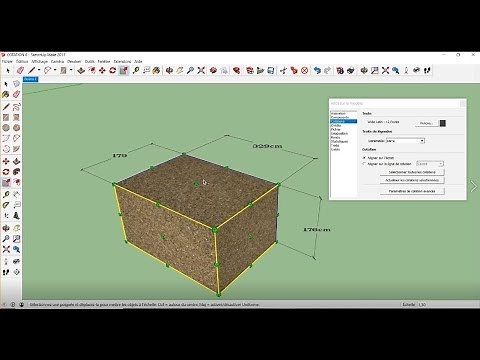Select the arrow Select tool in top toolbar
The width and height of the screenshot is (480, 360).
tap(8, 70)
